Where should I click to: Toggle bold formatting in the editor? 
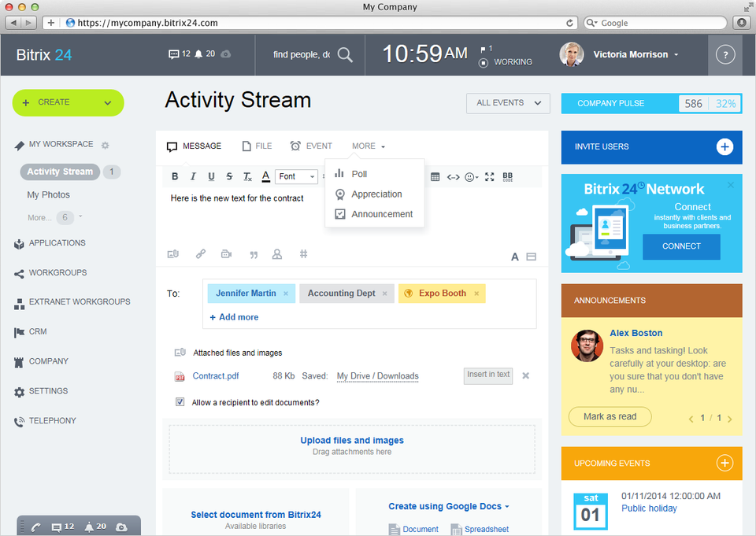175,177
